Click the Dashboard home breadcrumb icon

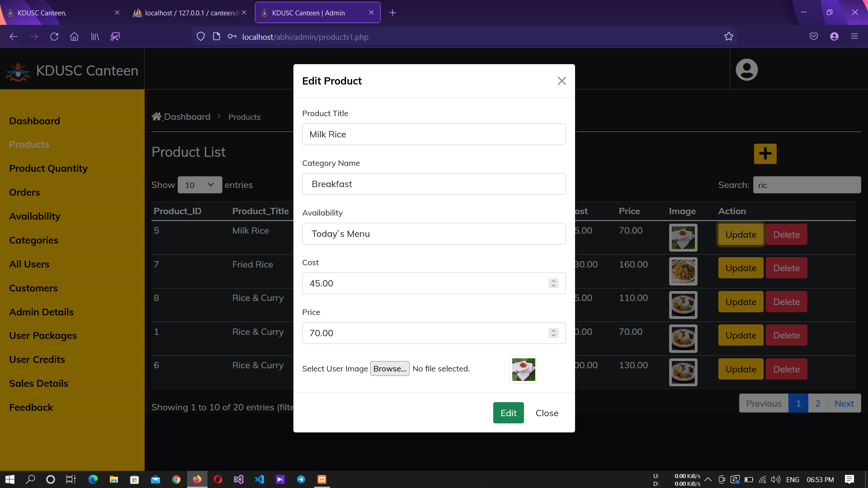coord(156,117)
